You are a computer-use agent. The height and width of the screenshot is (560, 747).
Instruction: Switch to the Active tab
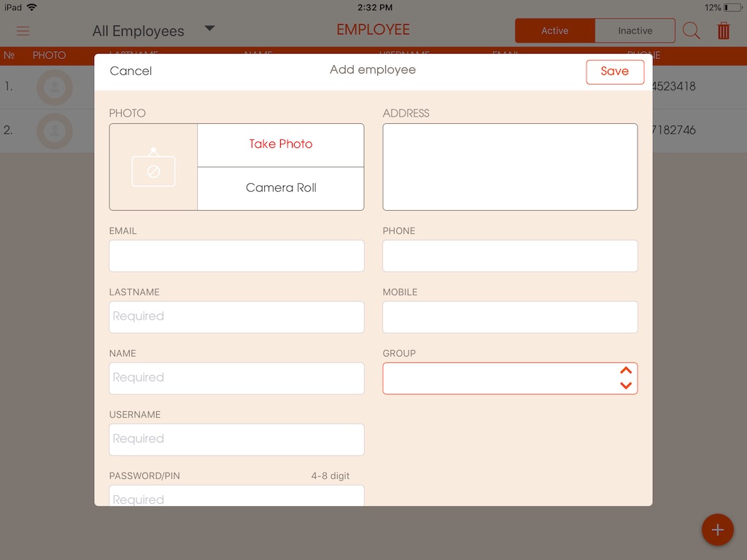555,31
